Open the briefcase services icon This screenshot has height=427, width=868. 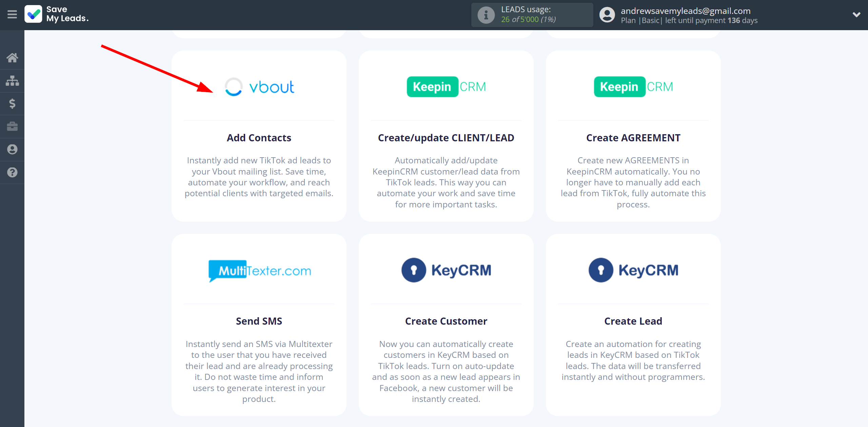point(12,126)
